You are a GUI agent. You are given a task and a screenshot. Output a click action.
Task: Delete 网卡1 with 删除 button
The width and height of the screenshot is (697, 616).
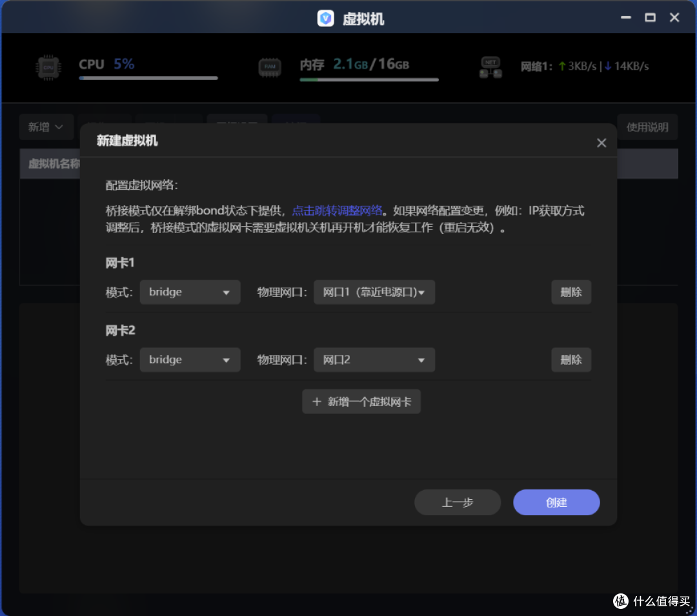[571, 293]
